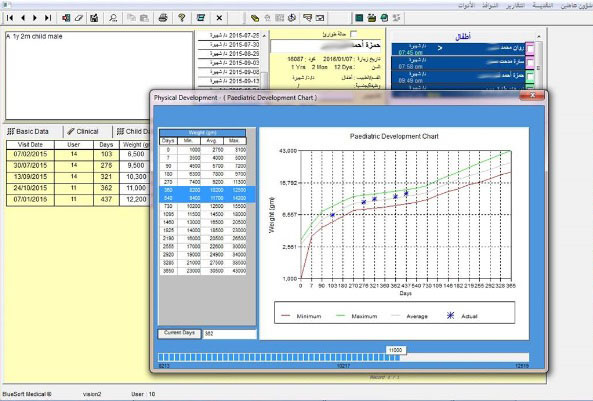The image size is (593, 401).
Task: Click the question mark help icon
Action: 182,18
